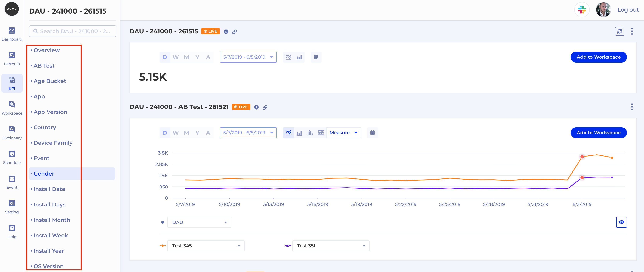Screen dimensions: 644x272
Task: Select Weekly (W) granularity on the top chart
Action: pyautogui.click(x=176, y=57)
